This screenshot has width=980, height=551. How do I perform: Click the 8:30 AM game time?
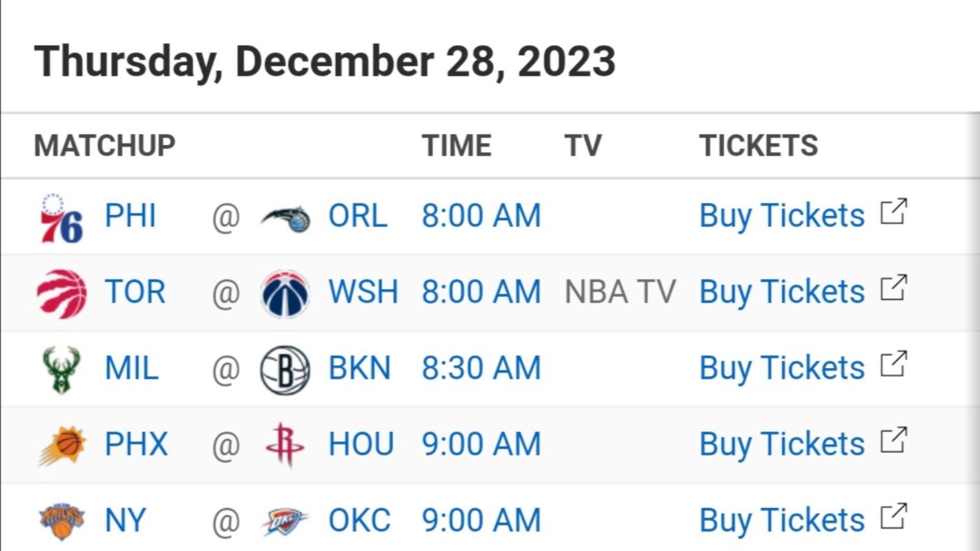coord(481,368)
